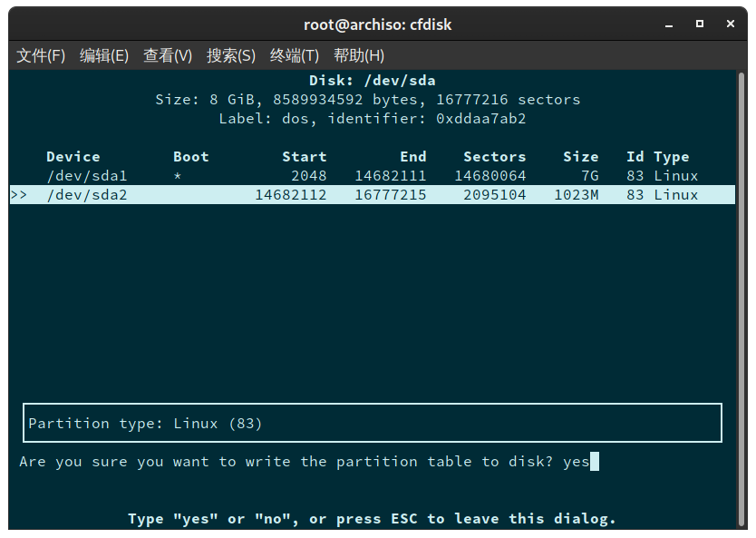Click the >> pointer marker beside /dev/sda2

(20, 194)
